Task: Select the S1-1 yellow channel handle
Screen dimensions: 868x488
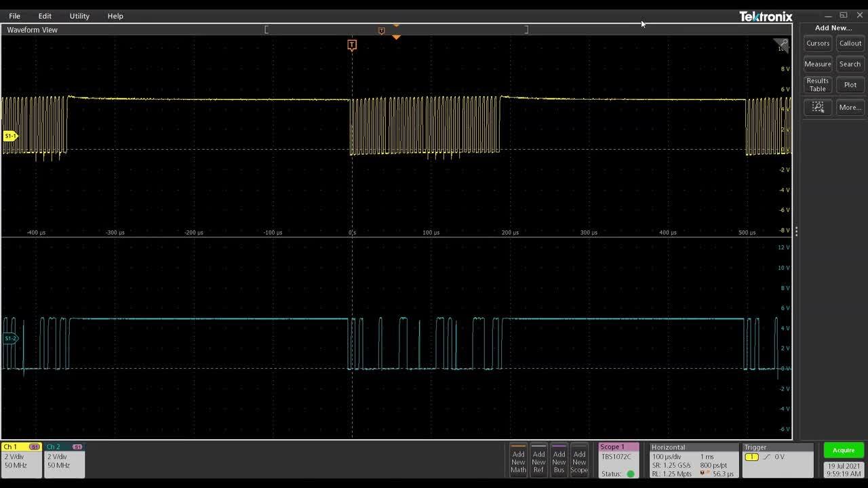Action: click(9, 136)
